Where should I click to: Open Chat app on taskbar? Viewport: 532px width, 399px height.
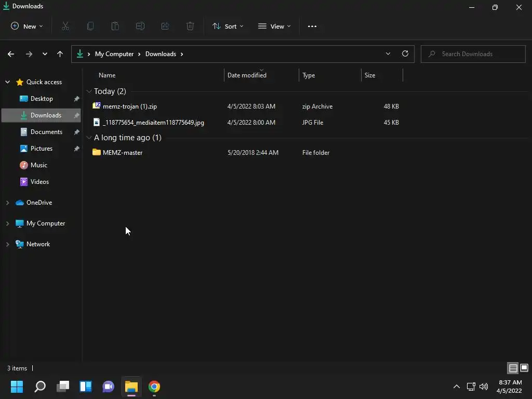tap(108, 387)
